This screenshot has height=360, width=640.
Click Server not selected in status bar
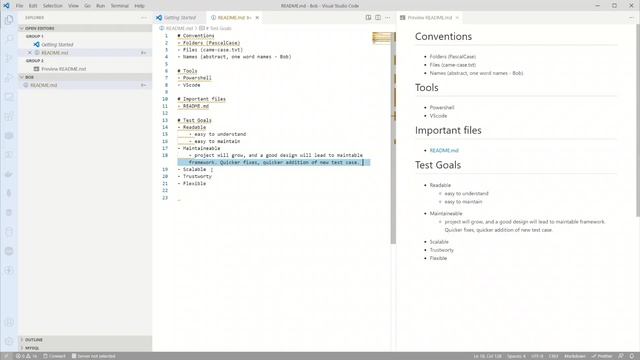93,356
